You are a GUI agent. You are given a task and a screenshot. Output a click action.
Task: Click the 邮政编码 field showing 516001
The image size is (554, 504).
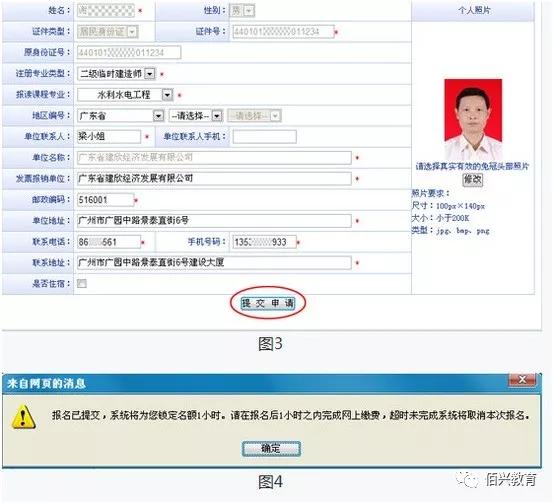tap(106, 200)
